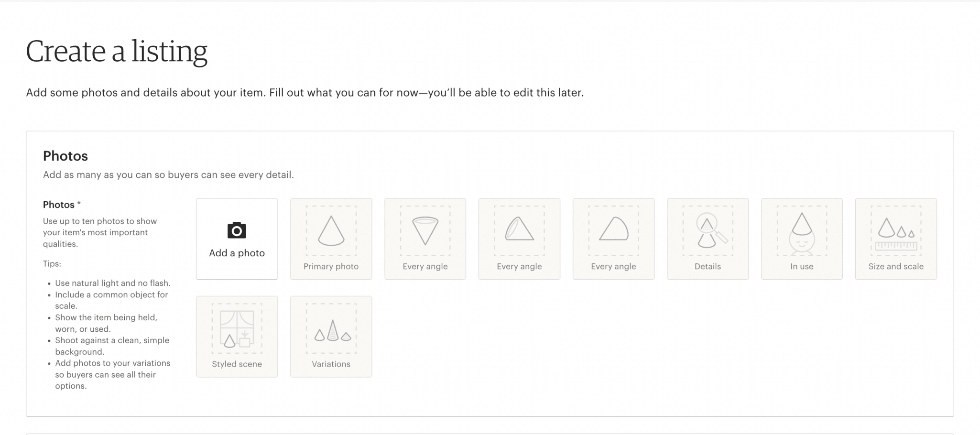Click the Photos required field label
The width and height of the screenshot is (980, 435).
[x=60, y=204]
